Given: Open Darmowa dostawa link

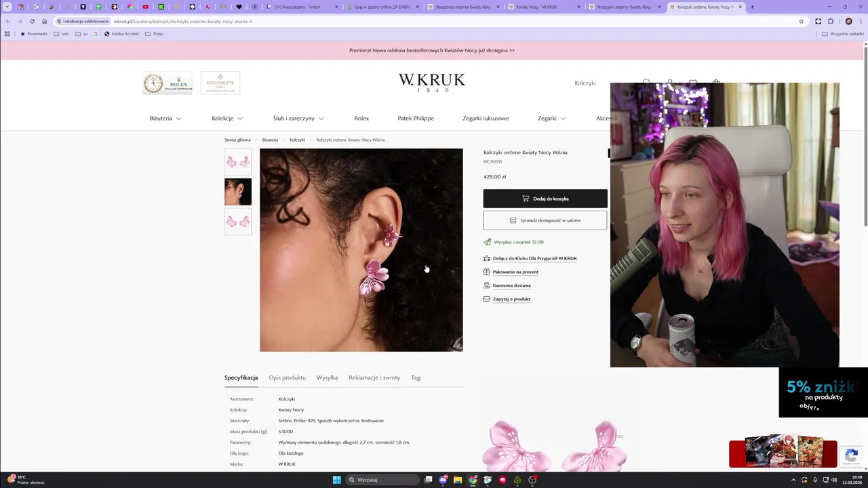Looking at the screenshot, I should 512,285.
